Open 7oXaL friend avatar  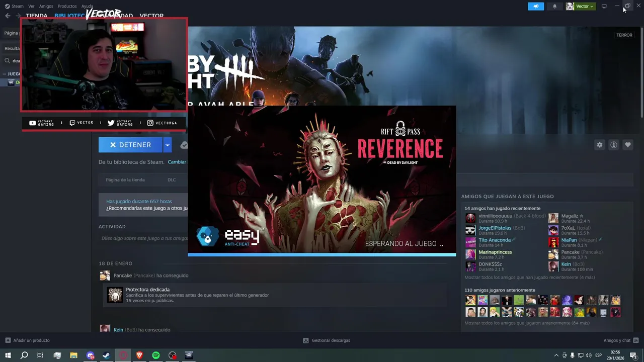coord(553,230)
